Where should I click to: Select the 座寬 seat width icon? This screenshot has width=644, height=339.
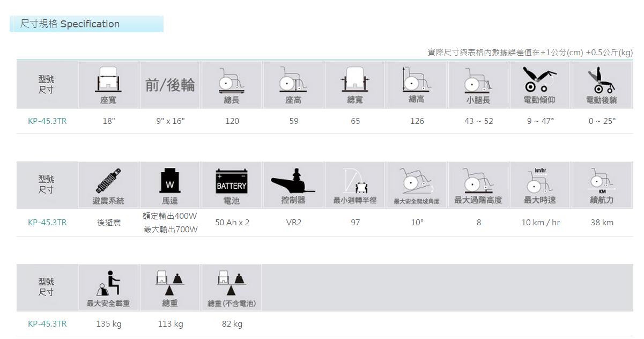108,80
